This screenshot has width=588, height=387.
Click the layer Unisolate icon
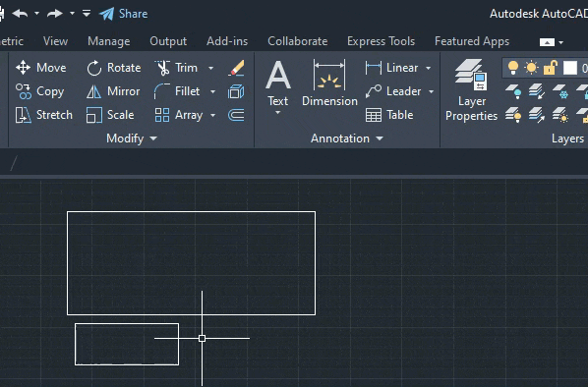pos(537,115)
